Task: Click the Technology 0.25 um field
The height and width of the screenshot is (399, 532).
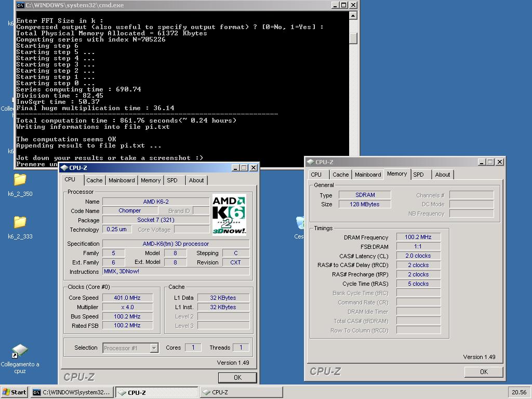Action: [116, 229]
